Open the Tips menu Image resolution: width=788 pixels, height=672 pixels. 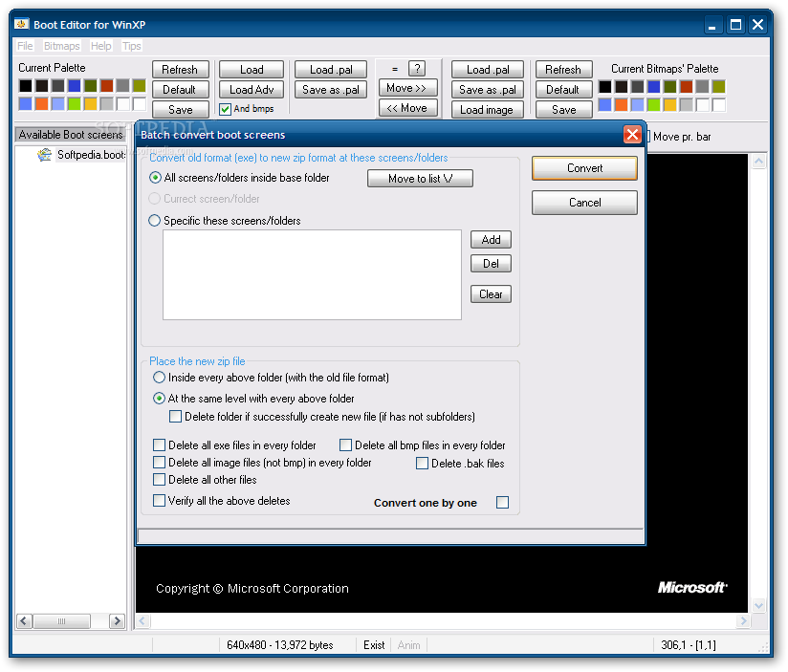(x=132, y=46)
